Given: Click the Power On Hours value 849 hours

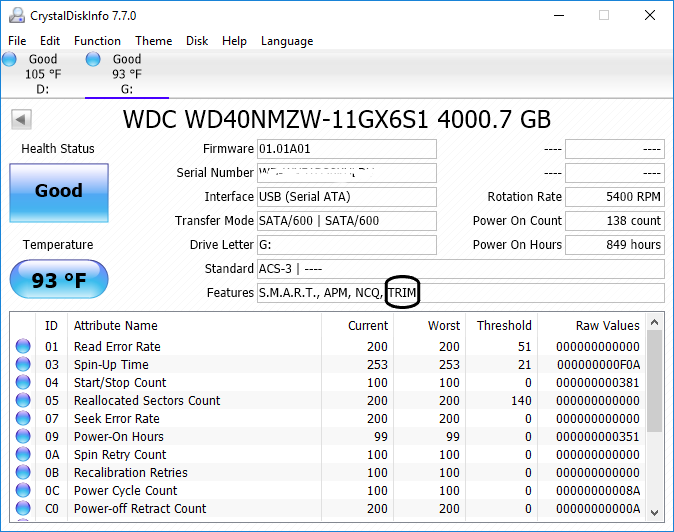Looking at the screenshot, I should tap(615, 245).
